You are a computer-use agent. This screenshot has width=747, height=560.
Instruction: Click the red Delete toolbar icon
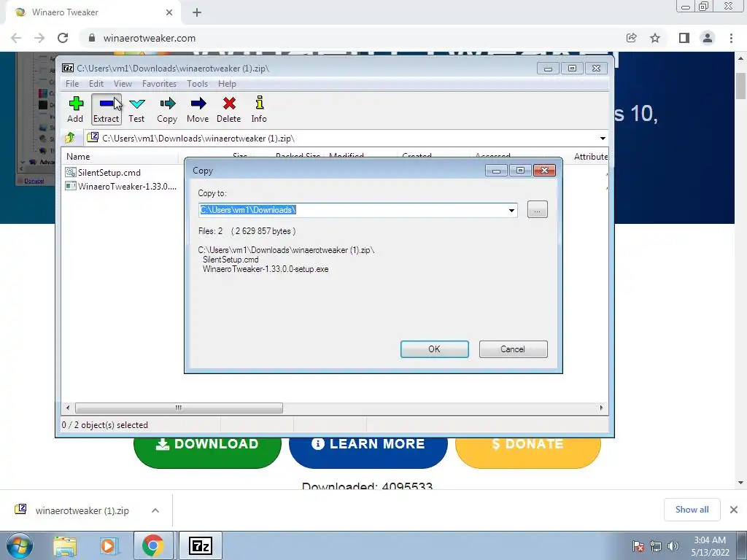click(228, 109)
